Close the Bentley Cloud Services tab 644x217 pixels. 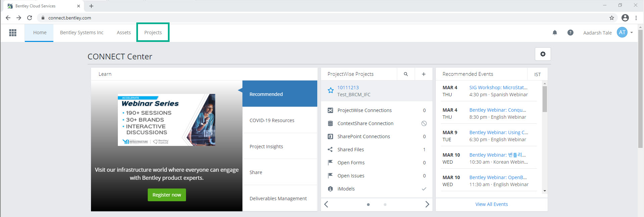tap(79, 6)
